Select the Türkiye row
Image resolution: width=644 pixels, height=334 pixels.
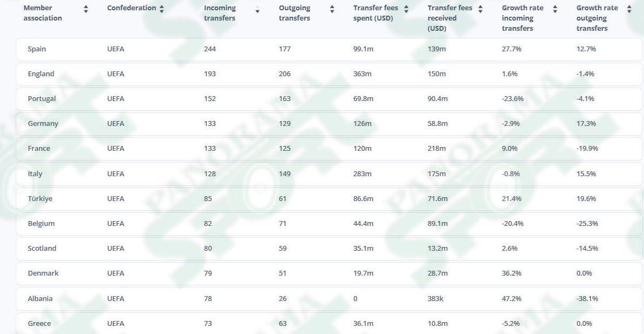329,198
